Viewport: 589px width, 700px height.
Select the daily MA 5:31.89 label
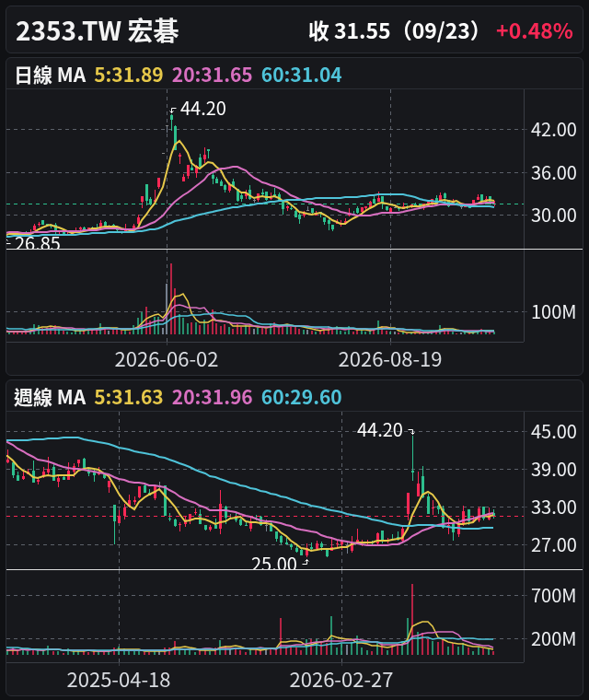click(129, 75)
